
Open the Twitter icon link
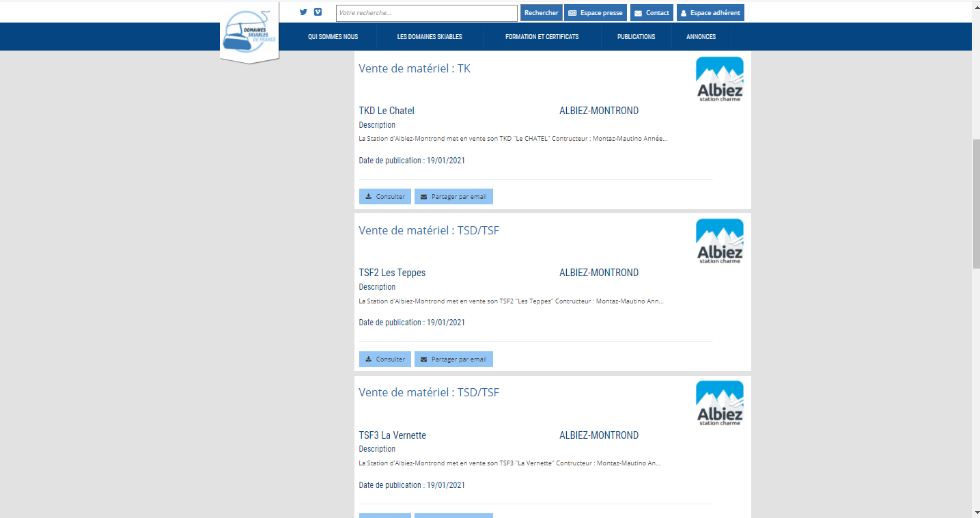(x=303, y=12)
